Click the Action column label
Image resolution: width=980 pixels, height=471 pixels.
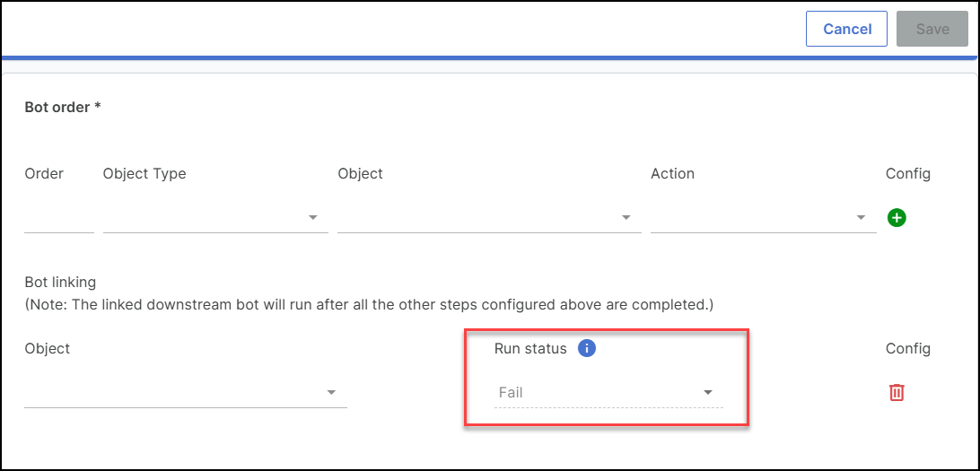tap(672, 174)
